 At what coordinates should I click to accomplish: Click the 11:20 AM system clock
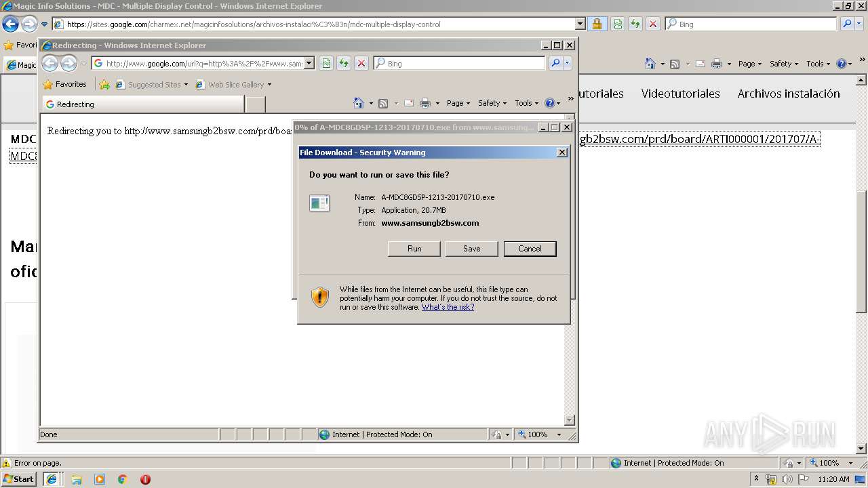[833, 479]
